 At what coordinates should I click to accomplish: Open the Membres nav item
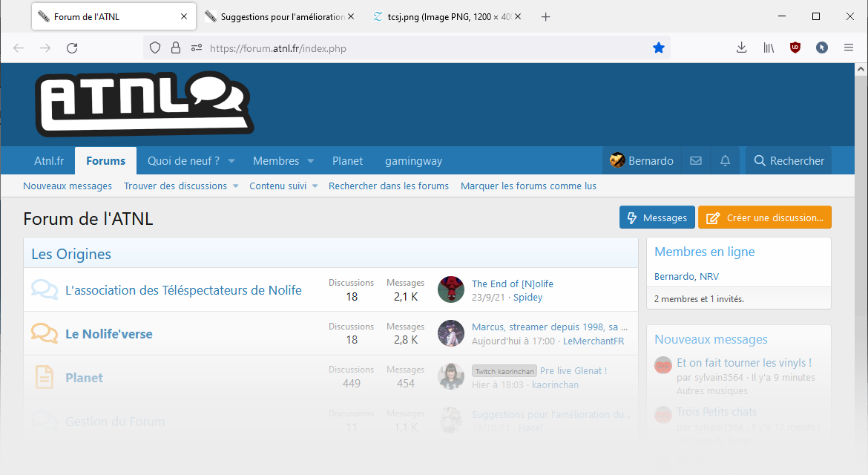pyautogui.click(x=276, y=160)
